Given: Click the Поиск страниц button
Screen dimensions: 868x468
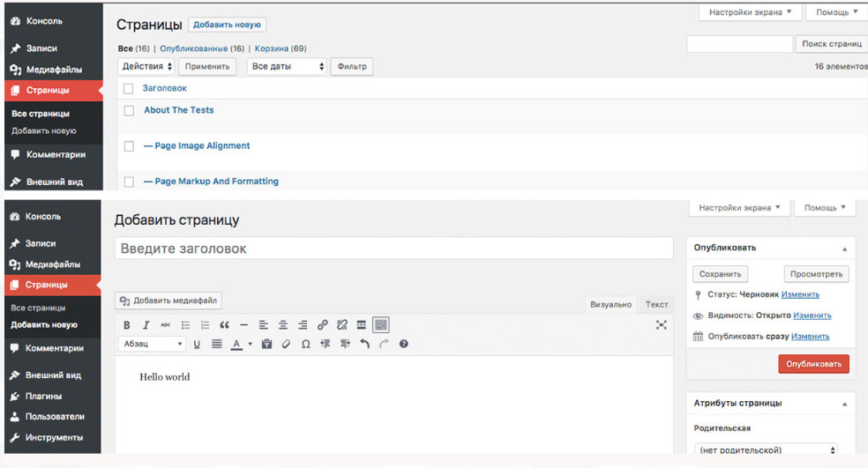Looking at the screenshot, I should tap(832, 44).
